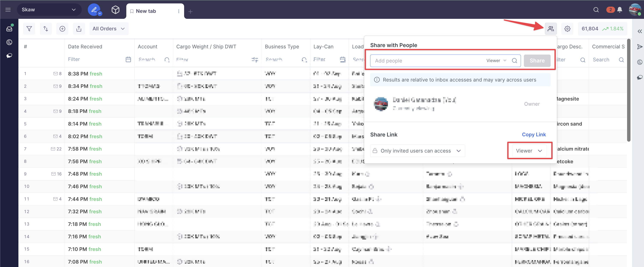644x267 pixels.
Task: Click the cube icon in top bar
Action: [115, 10]
